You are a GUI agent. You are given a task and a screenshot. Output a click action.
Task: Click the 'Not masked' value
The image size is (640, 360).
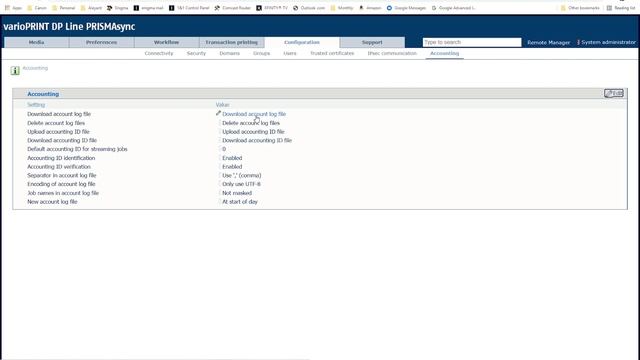[237, 193]
